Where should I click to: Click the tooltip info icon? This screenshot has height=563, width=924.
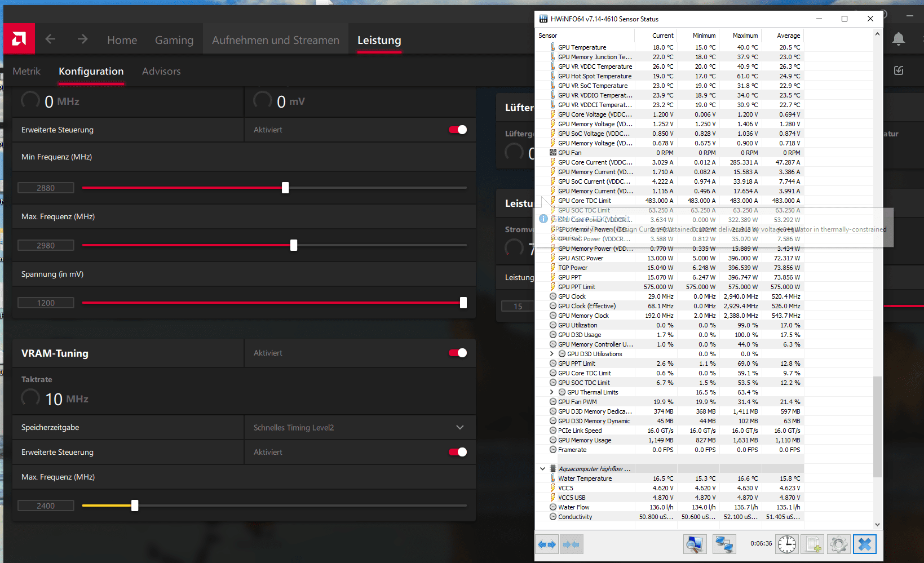(543, 219)
